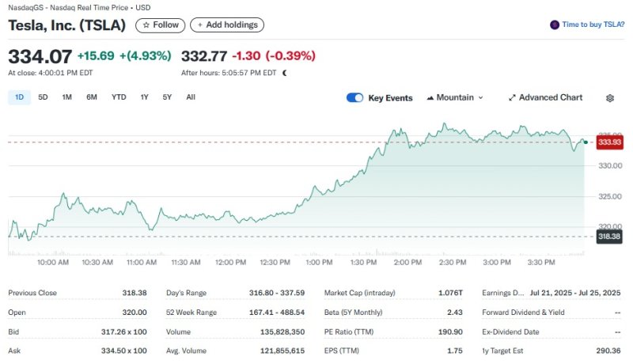
Task: Choose the 1M chart range
Action: [67, 97]
